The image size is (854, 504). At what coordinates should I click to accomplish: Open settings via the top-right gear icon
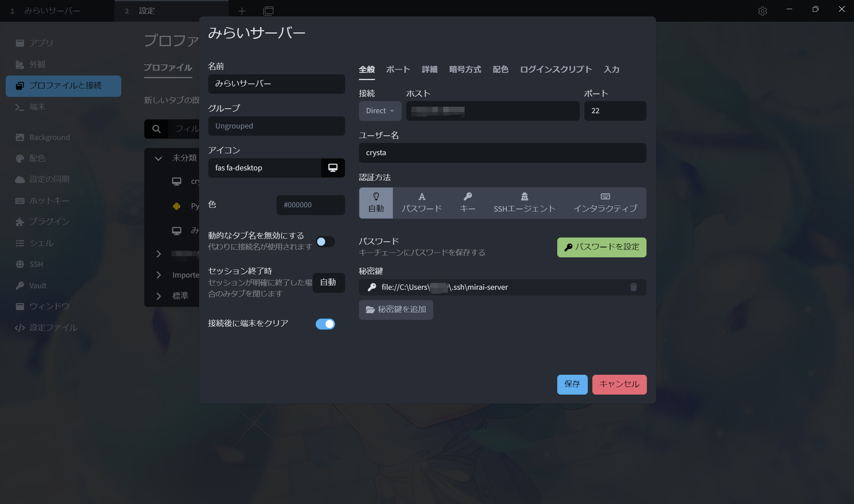(762, 11)
